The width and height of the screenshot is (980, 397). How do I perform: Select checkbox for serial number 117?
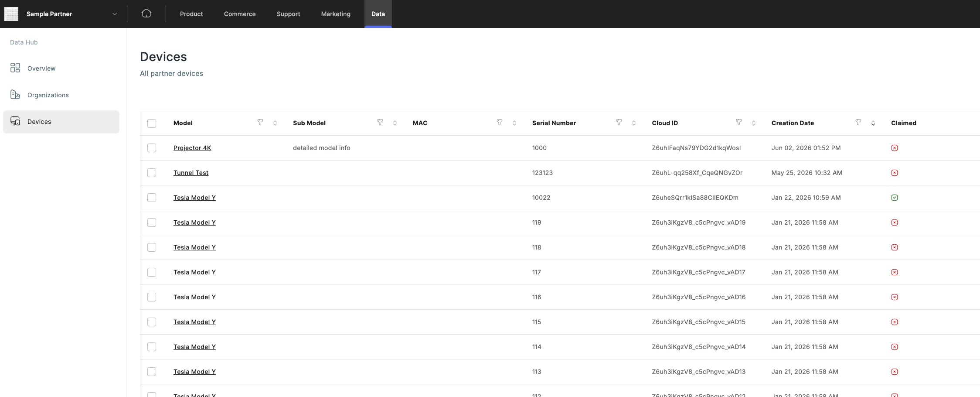[152, 272]
